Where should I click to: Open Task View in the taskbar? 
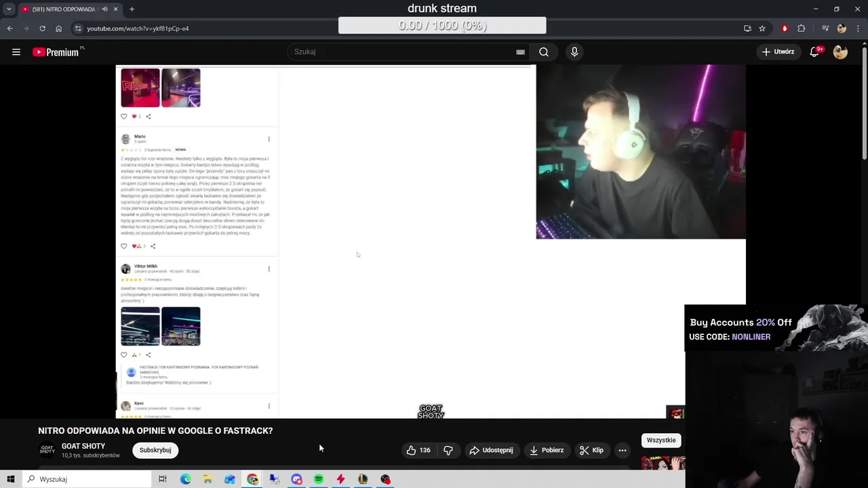(163, 479)
